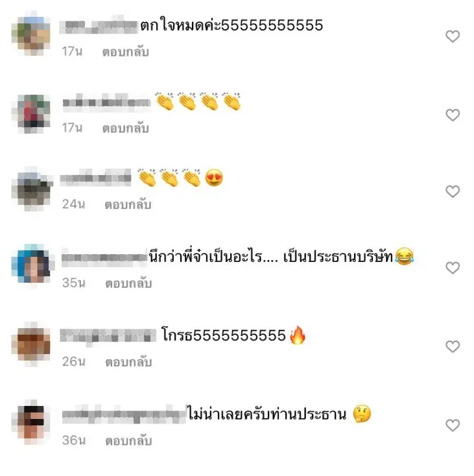Reply to the 24น comment via ตอบกลับ
Viewport: 474px width, 476px height.
tap(128, 205)
